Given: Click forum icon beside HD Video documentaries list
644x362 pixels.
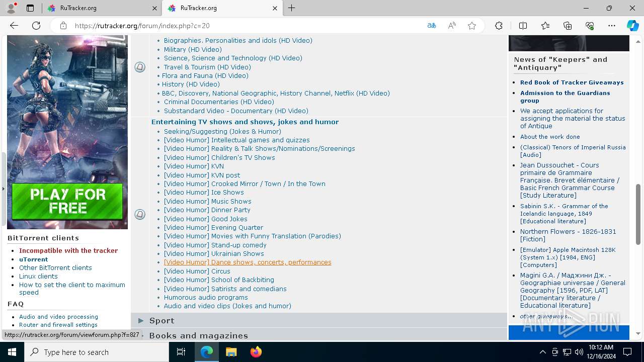Looking at the screenshot, I should click(x=140, y=67).
